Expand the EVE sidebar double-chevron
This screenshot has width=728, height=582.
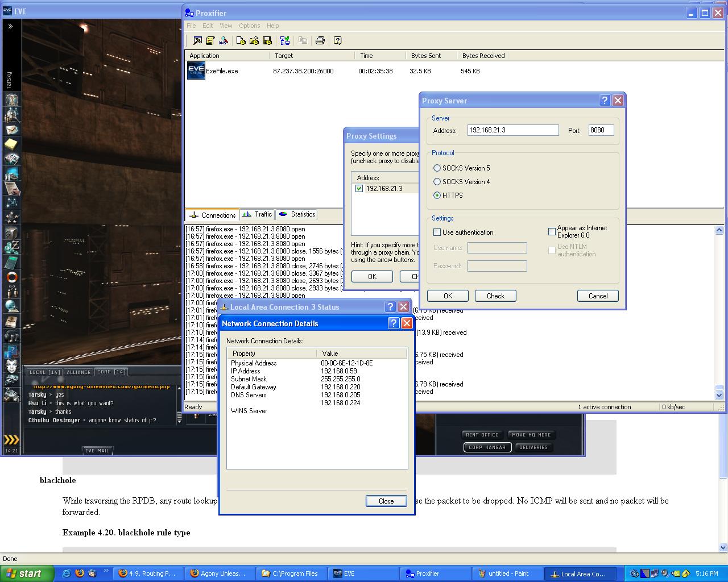(x=10, y=26)
